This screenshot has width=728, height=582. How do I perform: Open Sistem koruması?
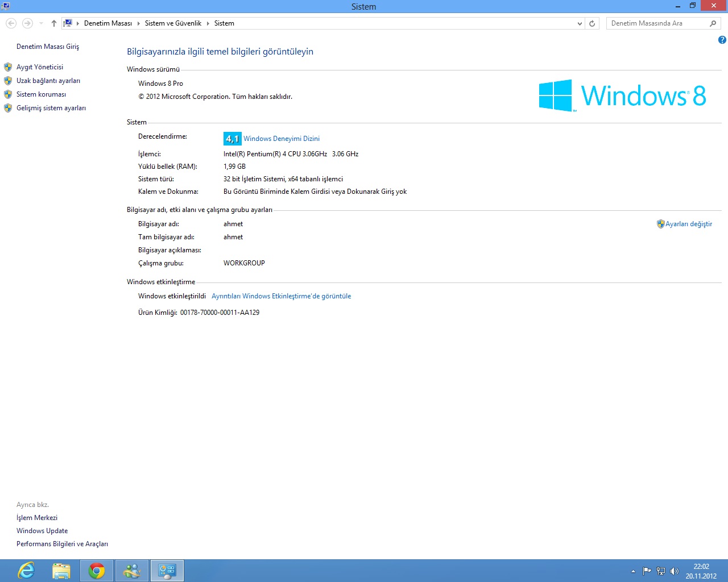(x=41, y=94)
